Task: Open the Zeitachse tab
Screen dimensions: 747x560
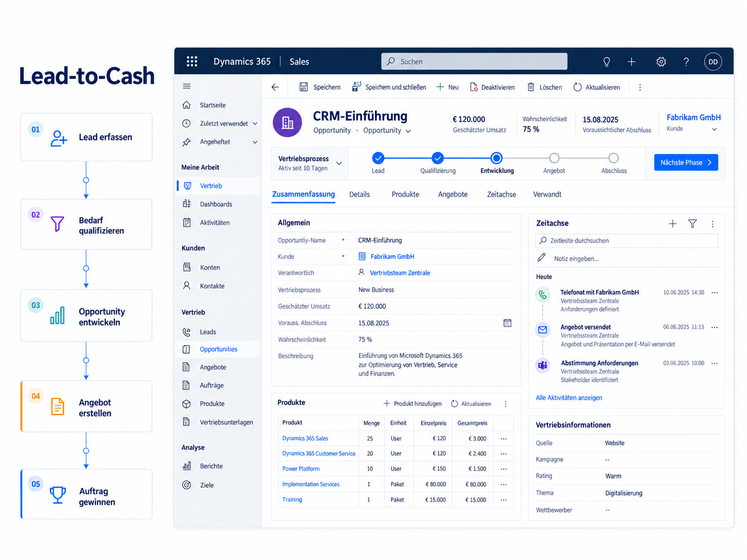Action: pyautogui.click(x=501, y=194)
